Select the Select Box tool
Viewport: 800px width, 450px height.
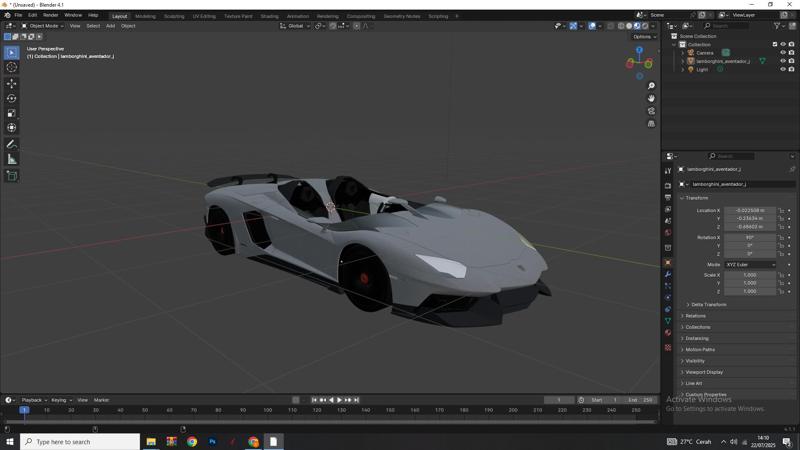tap(12, 53)
